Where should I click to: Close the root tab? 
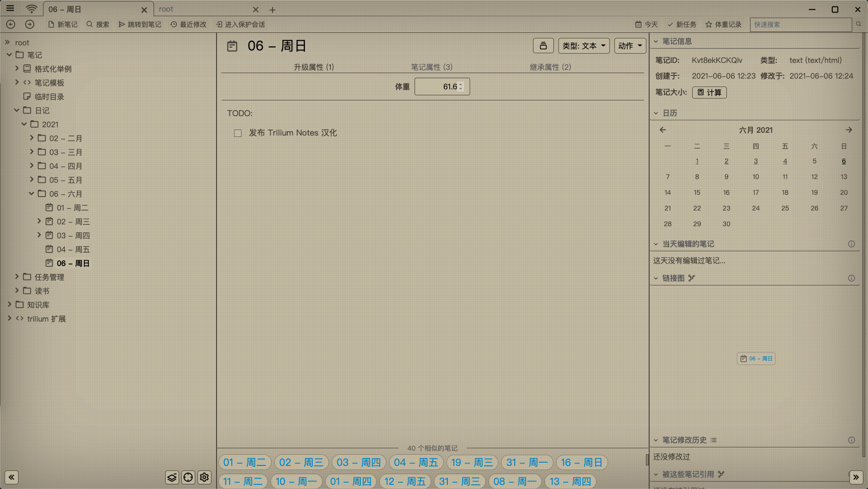tap(255, 9)
